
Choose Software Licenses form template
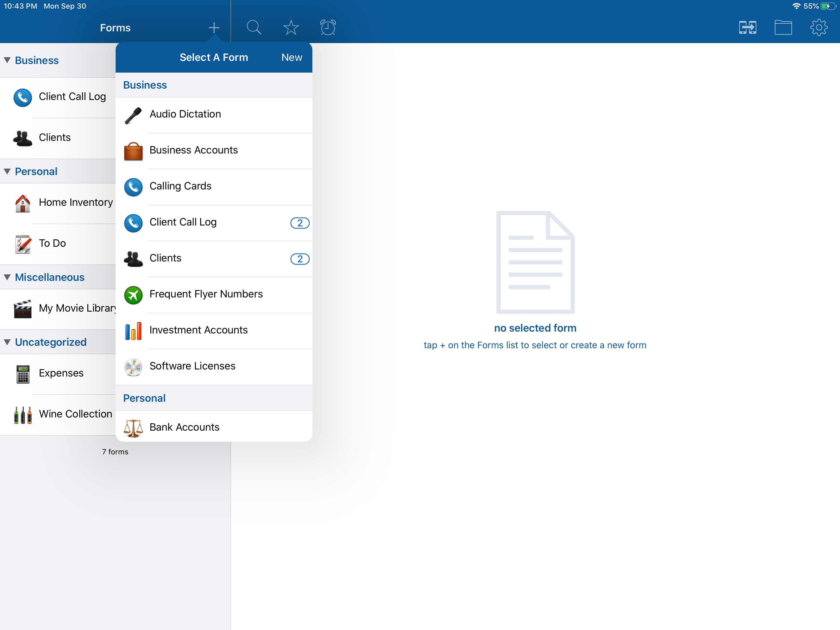(x=192, y=366)
